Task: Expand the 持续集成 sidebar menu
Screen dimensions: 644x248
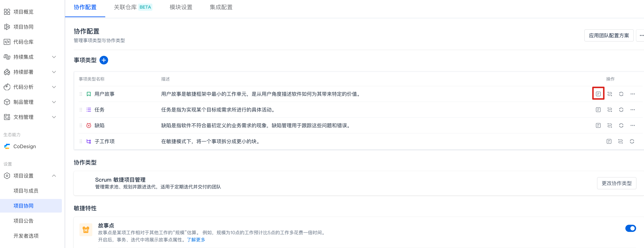Action: [54, 57]
